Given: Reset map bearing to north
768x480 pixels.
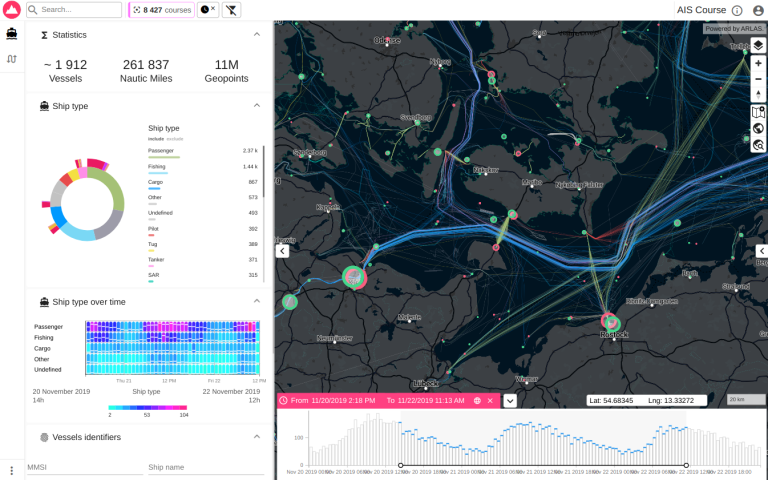Looking at the screenshot, I should point(758,95).
